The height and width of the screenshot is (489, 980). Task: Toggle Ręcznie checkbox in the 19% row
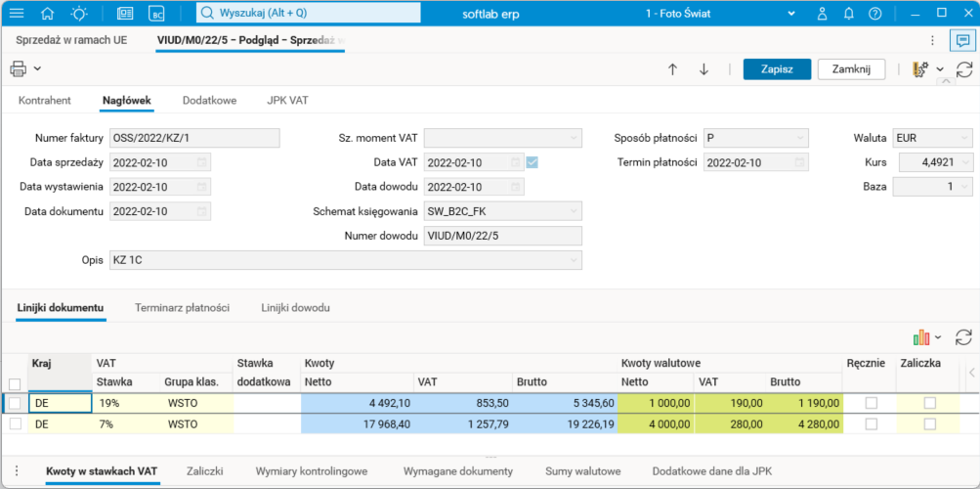[x=871, y=404]
